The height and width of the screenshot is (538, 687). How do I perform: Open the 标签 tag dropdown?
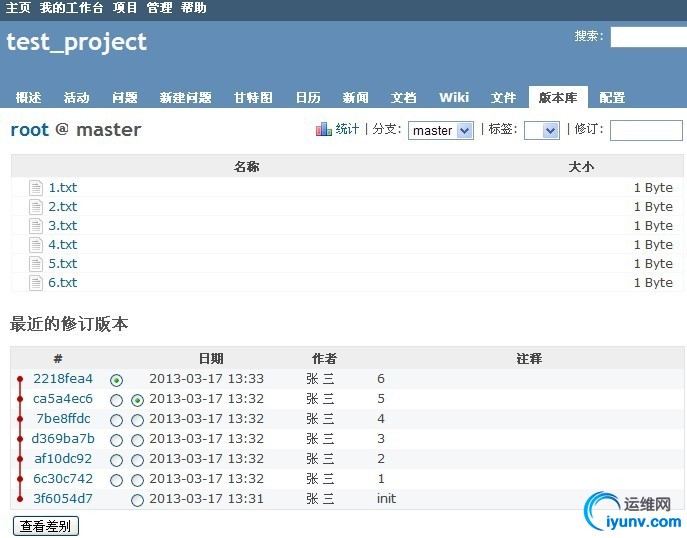point(542,131)
